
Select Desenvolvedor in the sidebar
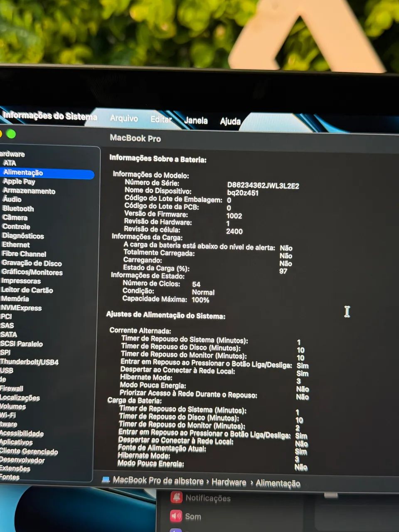(x=22, y=460)
